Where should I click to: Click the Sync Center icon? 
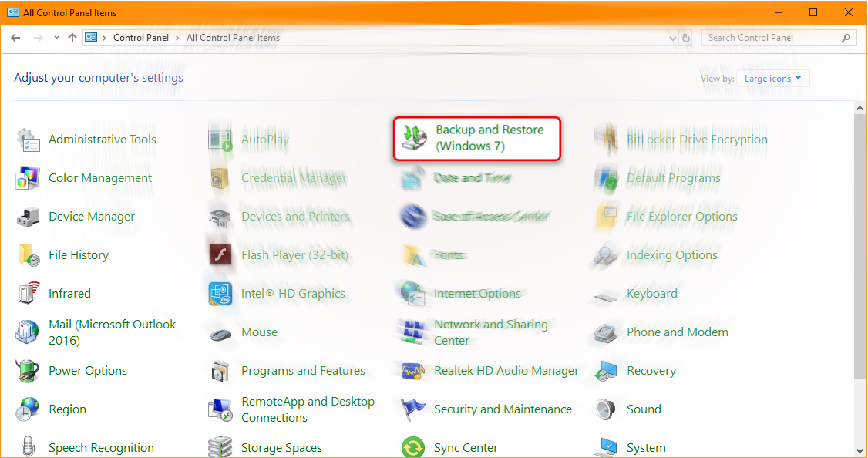pos(414,448)
